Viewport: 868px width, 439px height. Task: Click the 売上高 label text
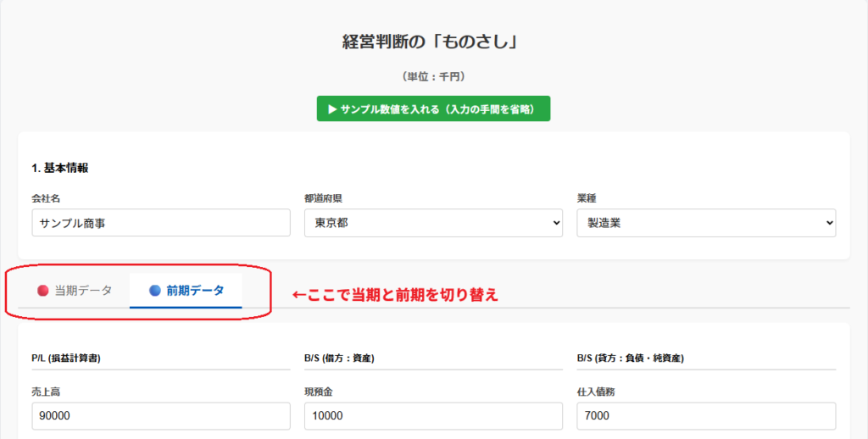46,392
